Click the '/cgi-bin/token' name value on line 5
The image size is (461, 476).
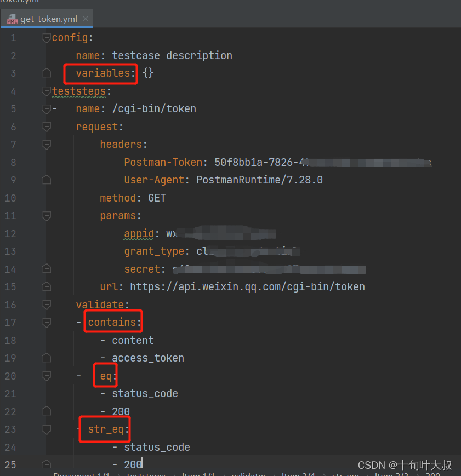(154, 108)
